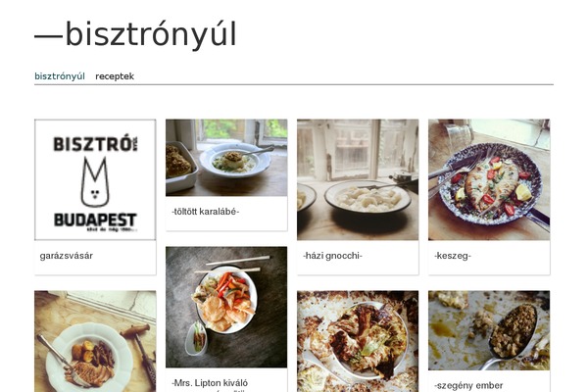
Task: Click the plate with chopsticks photo
Action: 226,307
